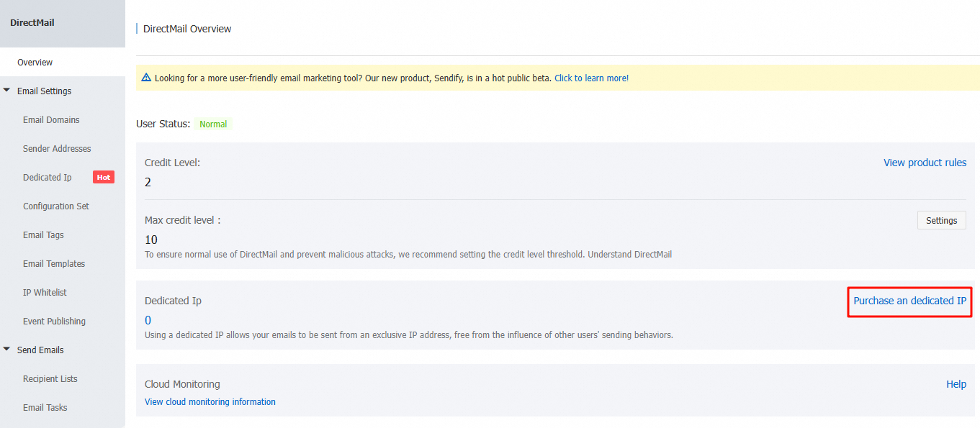Viewport: 980px width, 428px height.
Task: Collapse the Send Emails section arrow
Action: 7,350
